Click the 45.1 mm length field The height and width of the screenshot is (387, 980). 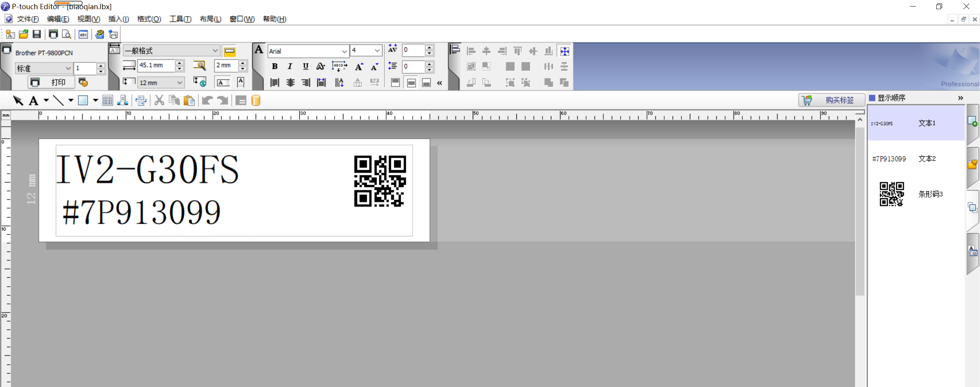(157, 65)
